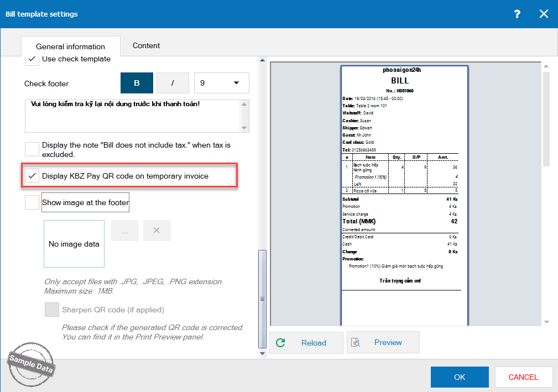Click the Preview button label
The width and height of the screenshot is (558, 392).
pos(388,342)
